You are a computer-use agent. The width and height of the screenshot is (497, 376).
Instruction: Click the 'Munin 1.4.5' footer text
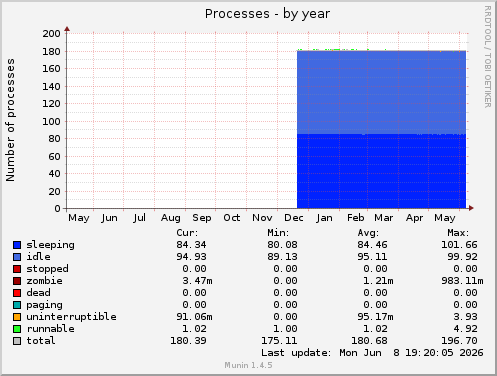pyautogui.click(x=248, y=365)
